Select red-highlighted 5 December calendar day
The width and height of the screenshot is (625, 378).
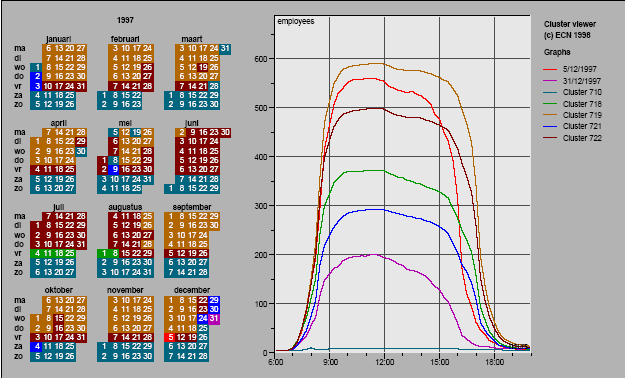(170, 337)
